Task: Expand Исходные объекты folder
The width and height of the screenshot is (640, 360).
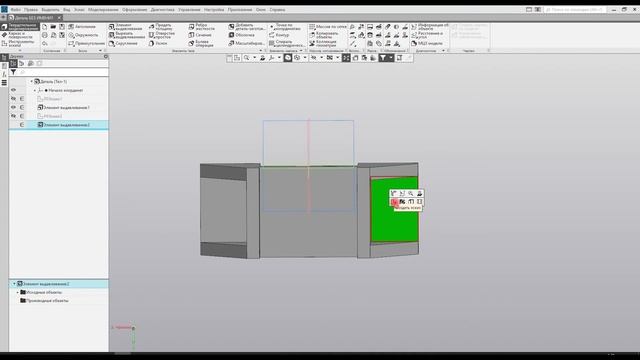Action: 18,292
